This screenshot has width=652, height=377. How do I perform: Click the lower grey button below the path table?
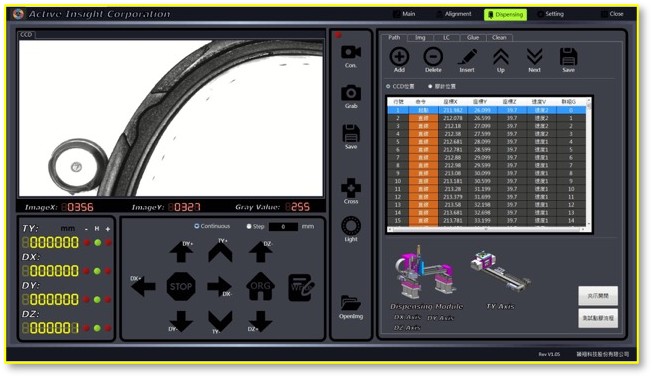tap(598, 318)
